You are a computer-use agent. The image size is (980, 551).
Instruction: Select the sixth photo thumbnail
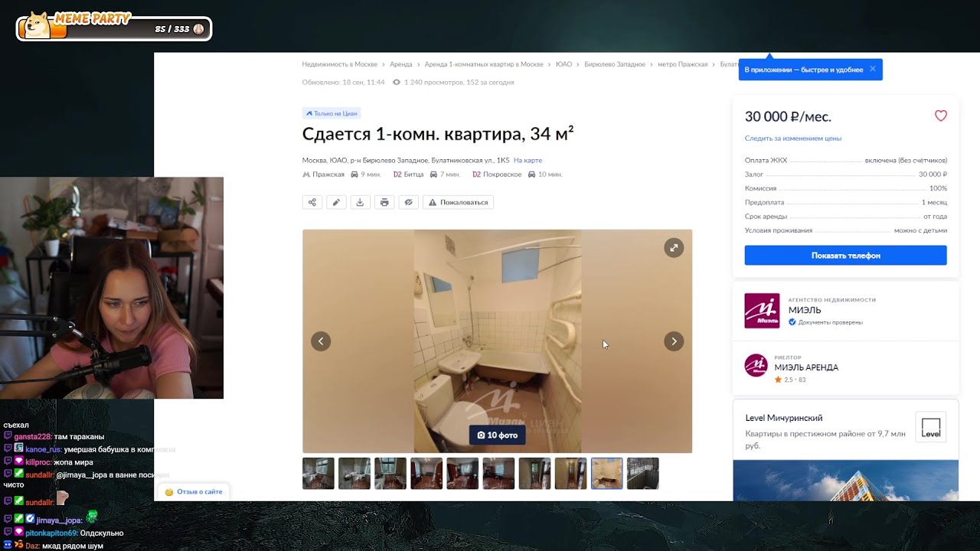tap(498, 474)
